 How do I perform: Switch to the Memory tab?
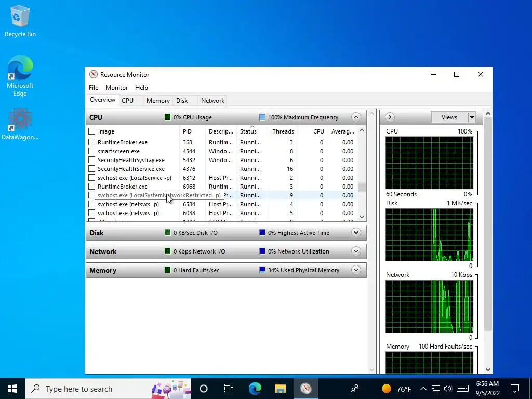[x=158, y=100]
